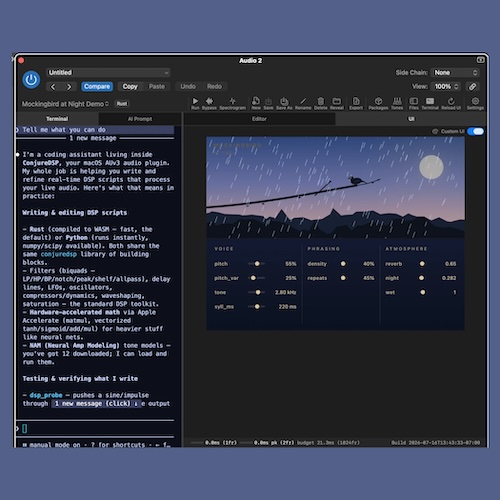Click the terminal prompt input field
The width and height of the screenshot is (500, 500).
click(95, 429)
